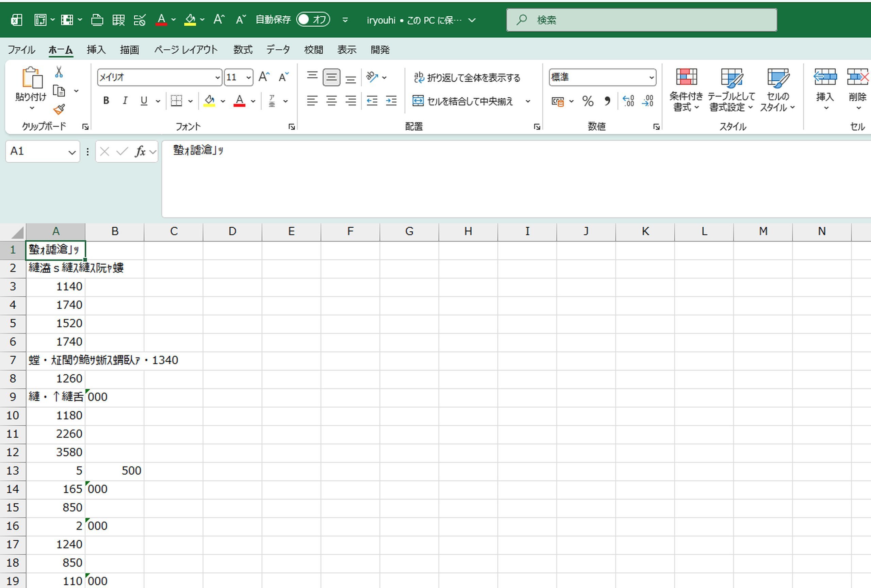This screenshot has height=588, width=871.
Task: Click the increase decimal places icon
Action: (628, 101)
